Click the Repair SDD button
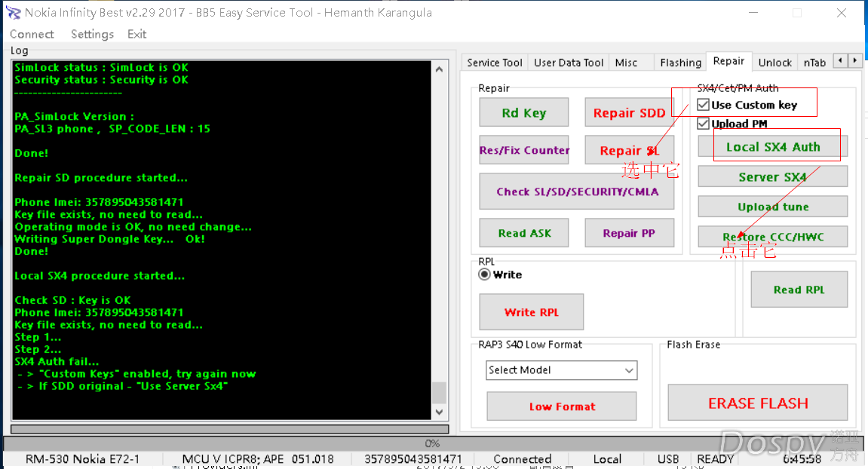This screenshot has height=469, width=868. coord(630,112)
